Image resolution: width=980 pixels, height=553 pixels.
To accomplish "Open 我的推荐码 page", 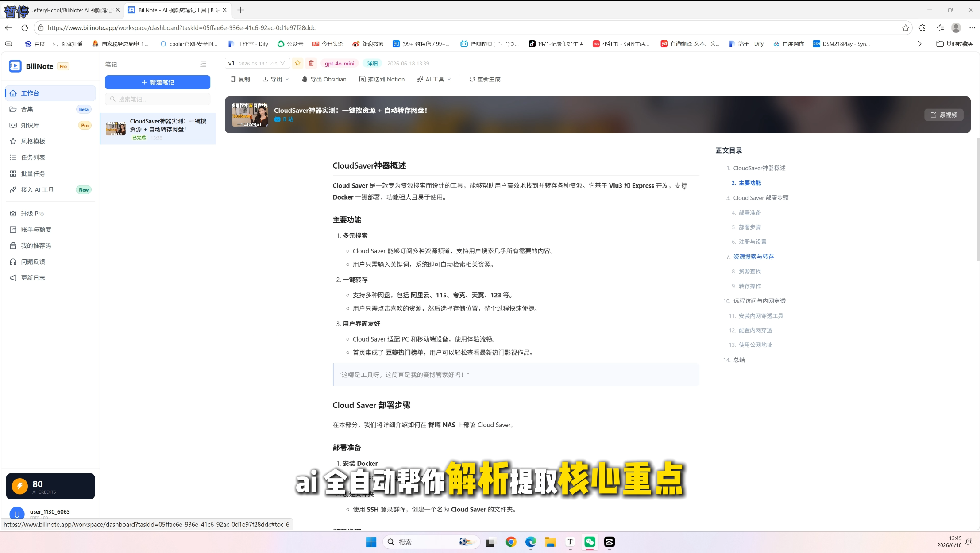I will click(x=50, y=246).
